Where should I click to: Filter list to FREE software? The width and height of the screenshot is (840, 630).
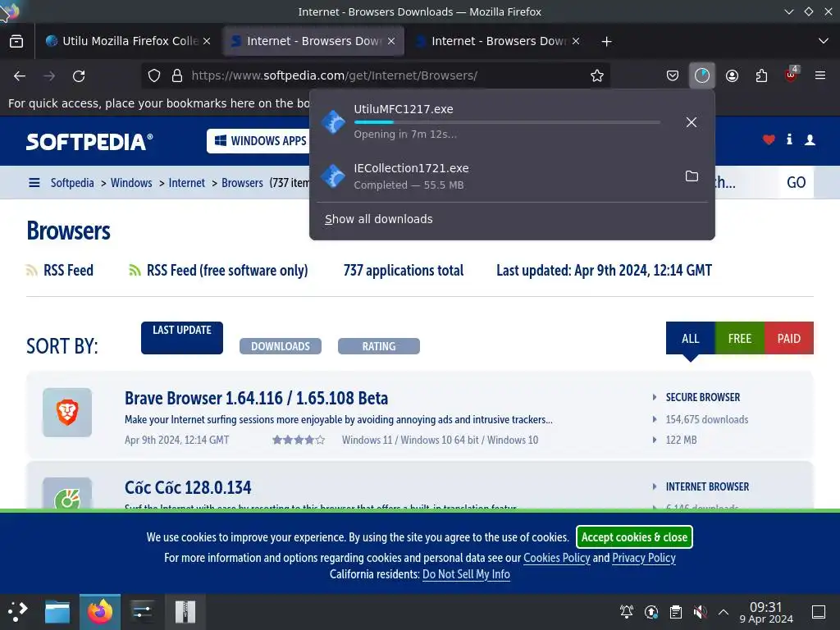[x=739, y=338]
